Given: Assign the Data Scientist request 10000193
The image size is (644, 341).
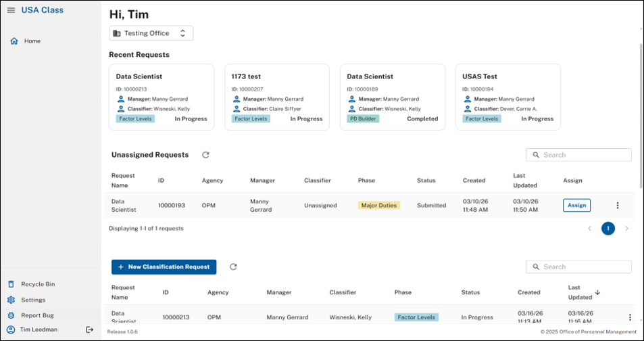Looking at the screenshot, I should pos(576,205).
